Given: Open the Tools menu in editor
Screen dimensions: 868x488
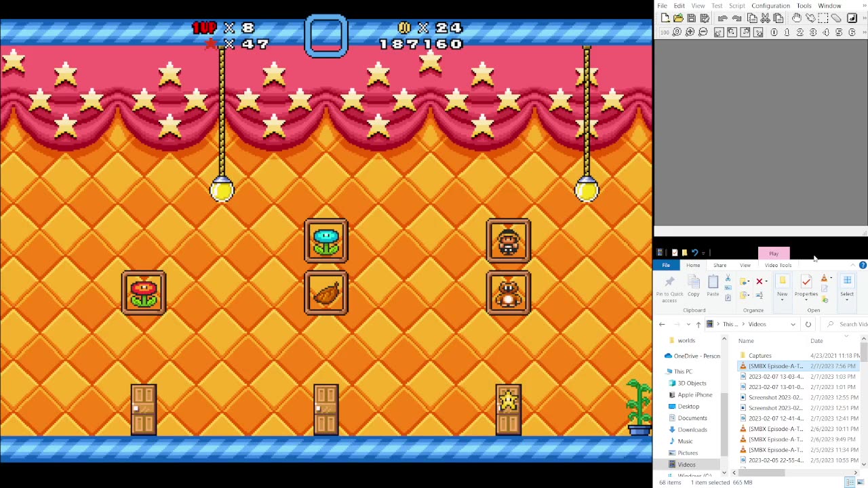Looking at the screenshot, I should (804, 6).
